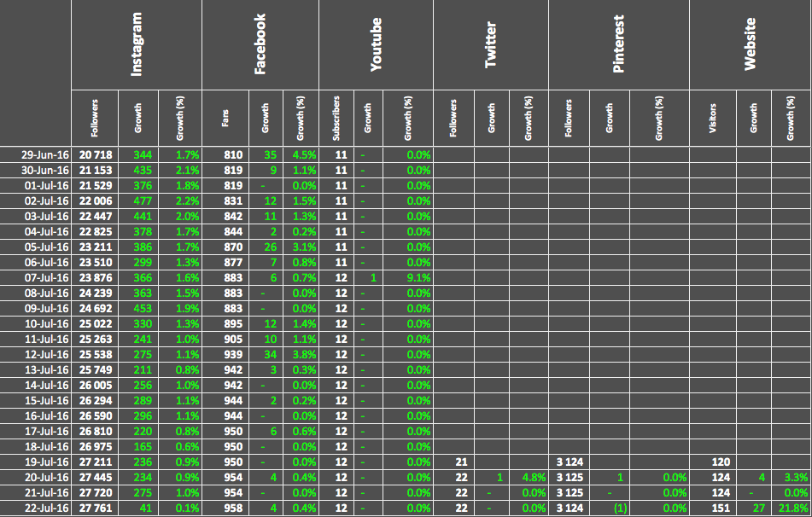The width and height of the screenshot is (812, 517).
Task: Select the 30-Jun-16 date cell
Action: pyautogui.click(x=35, y=171)
